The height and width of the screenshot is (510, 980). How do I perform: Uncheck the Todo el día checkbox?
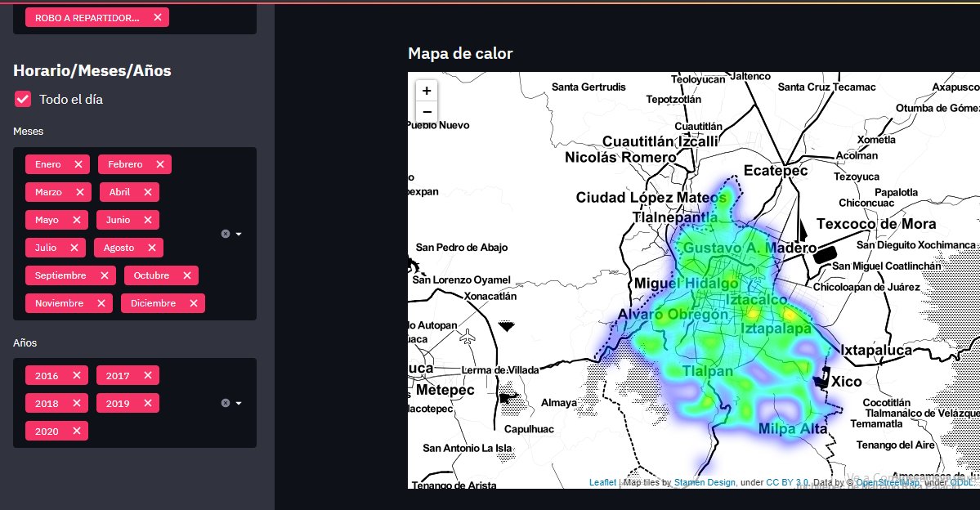pos(23,99)
